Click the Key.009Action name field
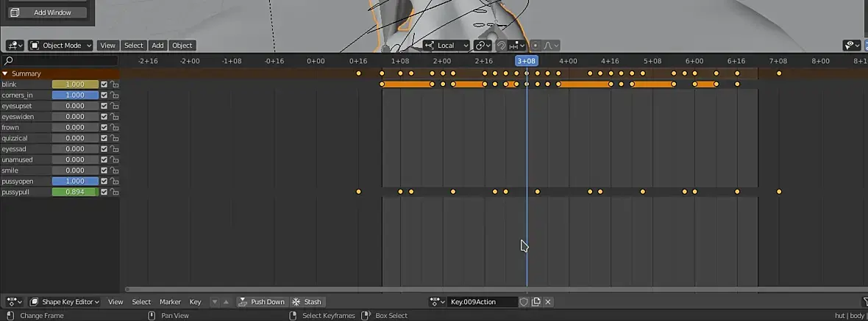The width and height of the screenshot is (868, 321). click(x=482, y=302)
